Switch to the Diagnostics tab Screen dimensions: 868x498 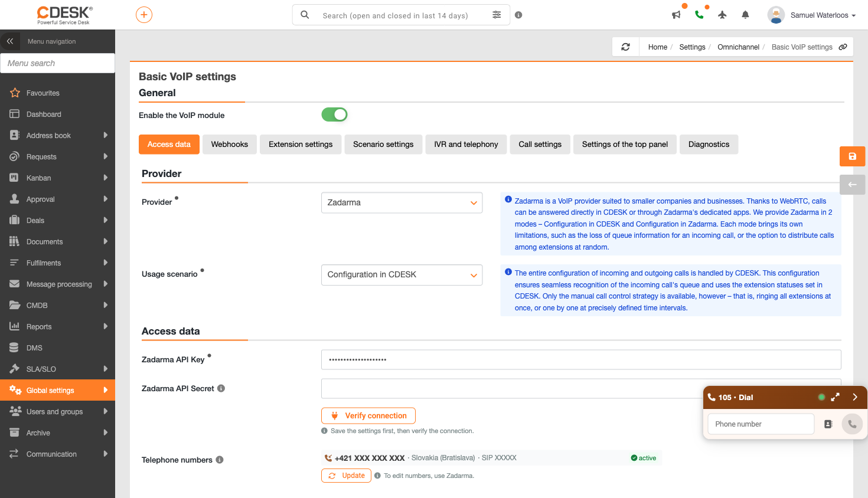click(709, 145)
